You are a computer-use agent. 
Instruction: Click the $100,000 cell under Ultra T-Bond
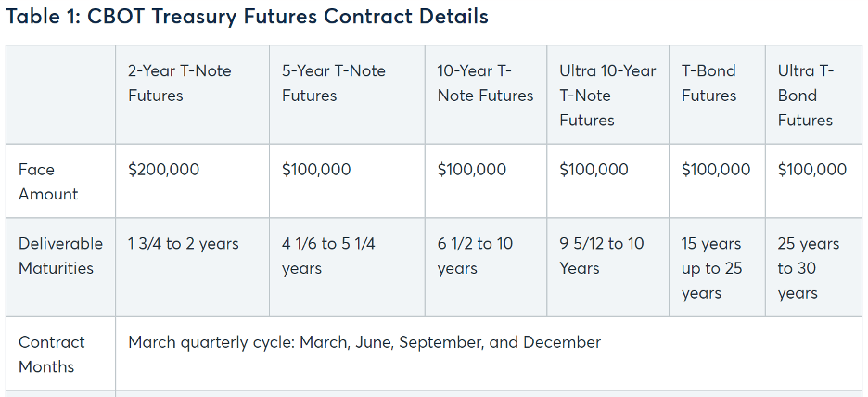[814, 181]
